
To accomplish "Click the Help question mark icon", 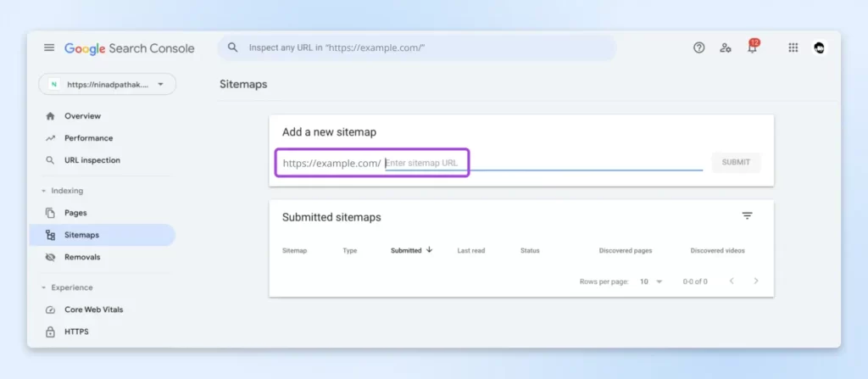I will pos(698,47).
